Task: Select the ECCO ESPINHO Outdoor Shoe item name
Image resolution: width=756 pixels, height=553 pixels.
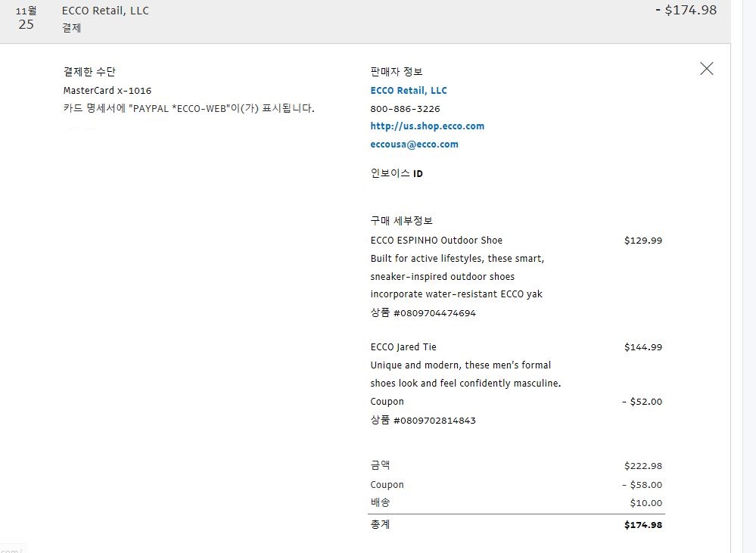Action: [x=436, y=241]
